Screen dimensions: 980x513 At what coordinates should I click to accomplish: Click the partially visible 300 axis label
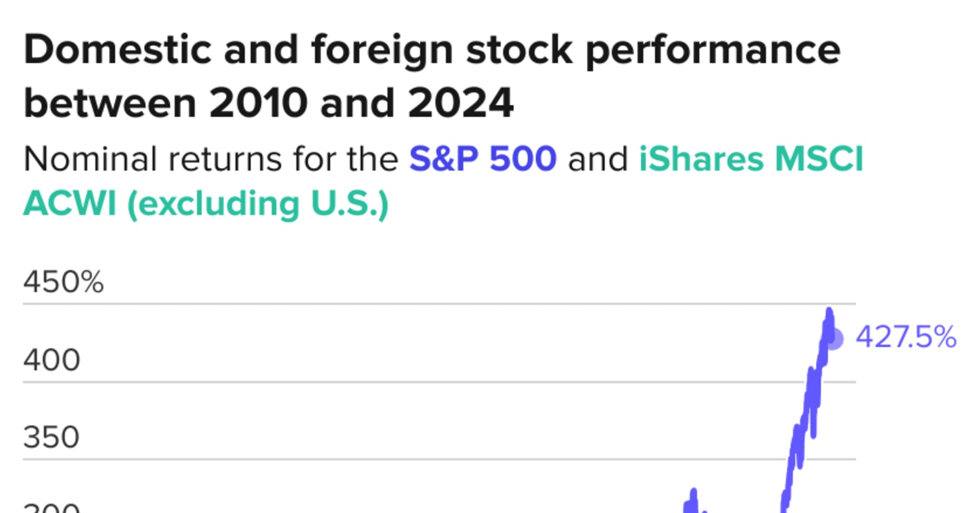pyautogui.click(x=52, y=507)
